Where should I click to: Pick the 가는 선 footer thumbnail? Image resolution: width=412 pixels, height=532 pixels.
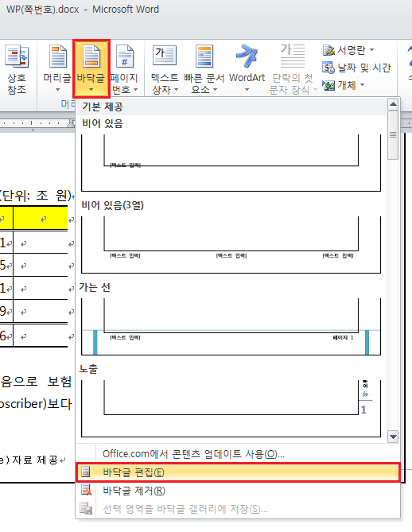coord(231,327)
